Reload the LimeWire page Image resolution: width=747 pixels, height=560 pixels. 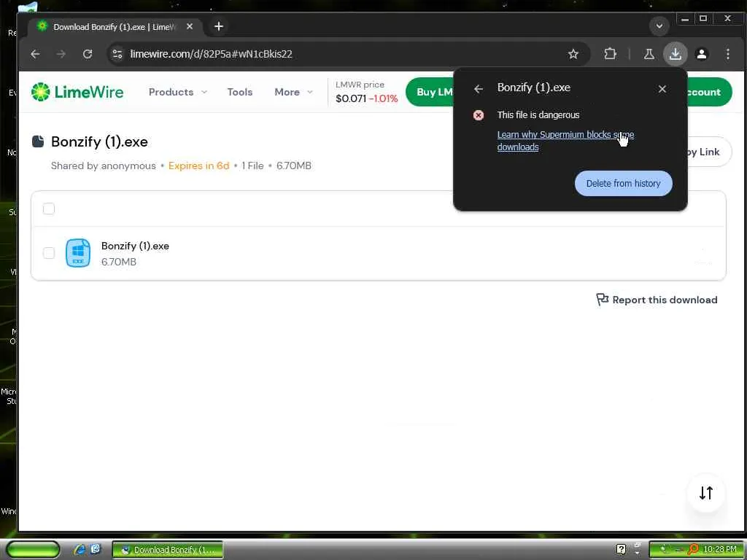pos(88,54)
